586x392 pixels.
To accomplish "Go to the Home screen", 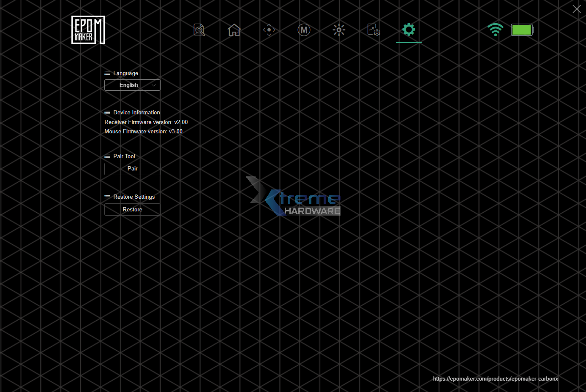I will tap(234, 30).
